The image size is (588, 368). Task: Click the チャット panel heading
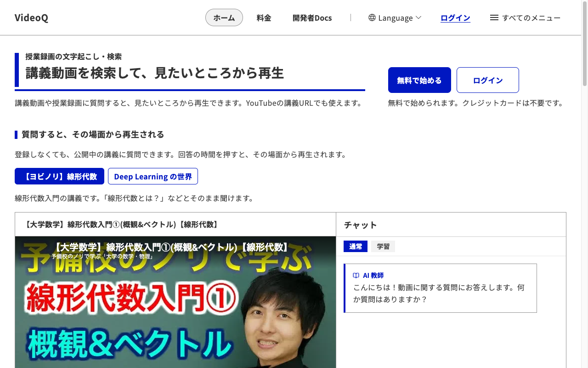click(x=361, y=224)
